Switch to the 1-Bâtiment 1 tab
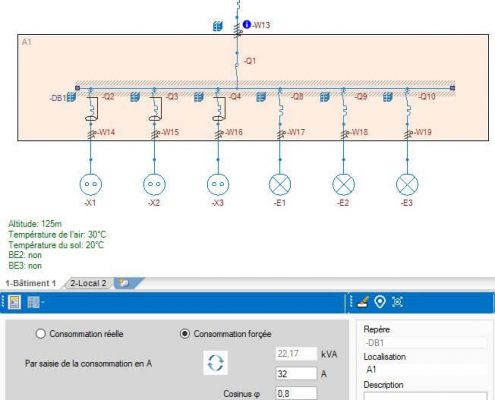The width and height of the screenshot is (495, 400). [x=31, y=283]
